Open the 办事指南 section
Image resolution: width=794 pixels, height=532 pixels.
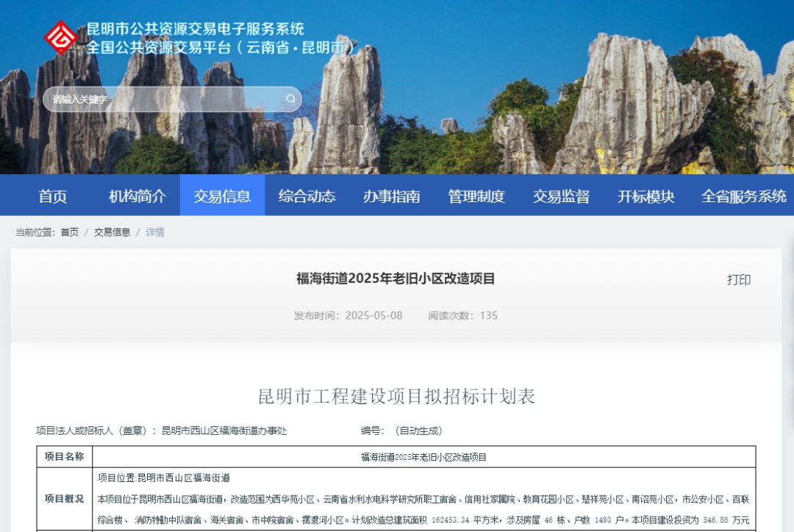(390, 195)
